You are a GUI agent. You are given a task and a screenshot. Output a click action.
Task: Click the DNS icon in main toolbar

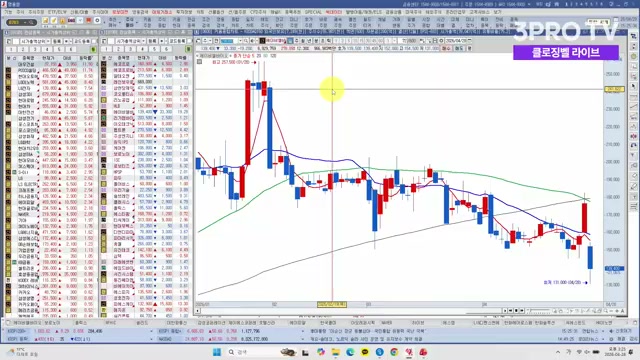point(71,20)
